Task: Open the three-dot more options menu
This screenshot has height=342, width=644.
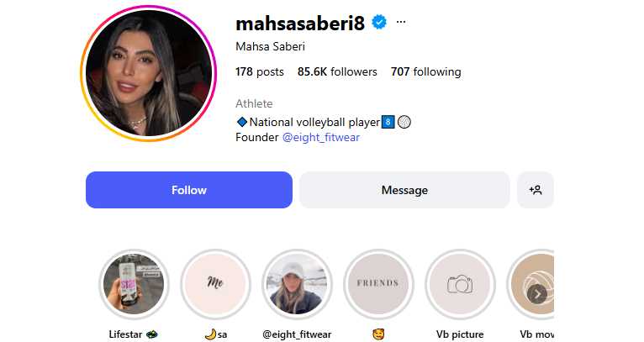Action: (401, 22)
